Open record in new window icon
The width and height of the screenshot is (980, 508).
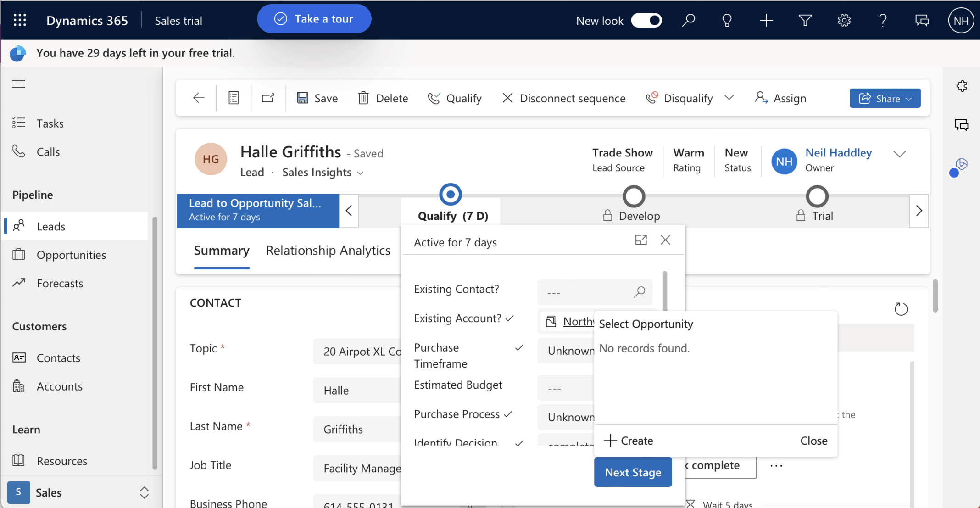click(x=268, y=98)
